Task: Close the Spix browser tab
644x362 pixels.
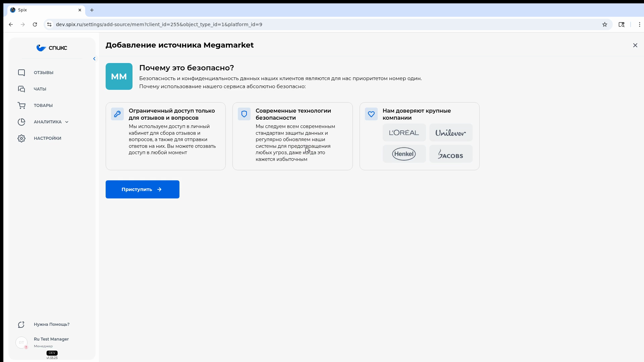Action: 80,10
